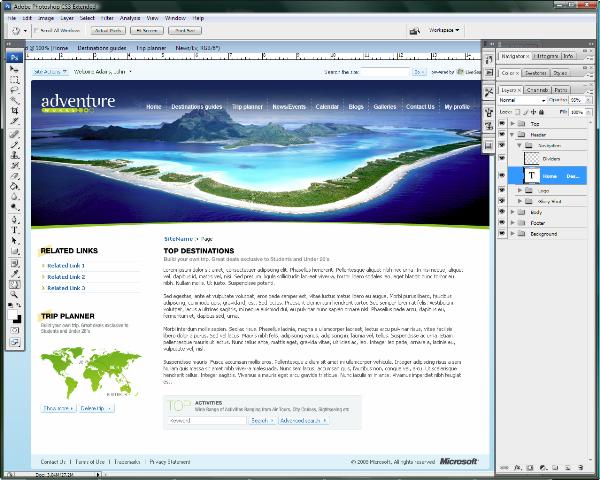This screenshot has height=480, width=600.
Task: Click the Print Size button
Action: [x=185, y=31]
